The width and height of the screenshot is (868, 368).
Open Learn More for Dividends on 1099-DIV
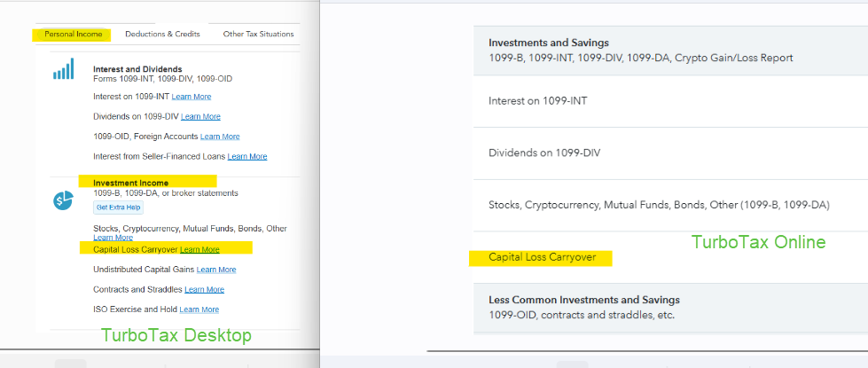200,117
